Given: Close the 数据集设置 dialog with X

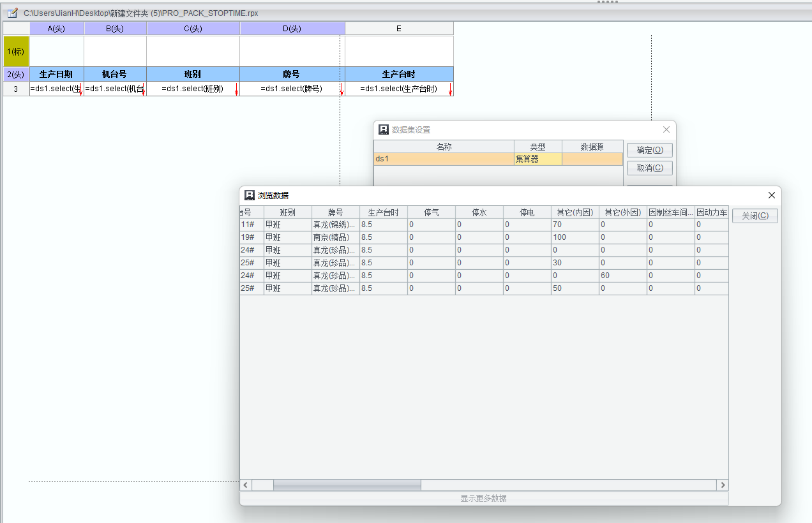Looking at the screenshot, I should pyautogui.click(x=666, y=129).
